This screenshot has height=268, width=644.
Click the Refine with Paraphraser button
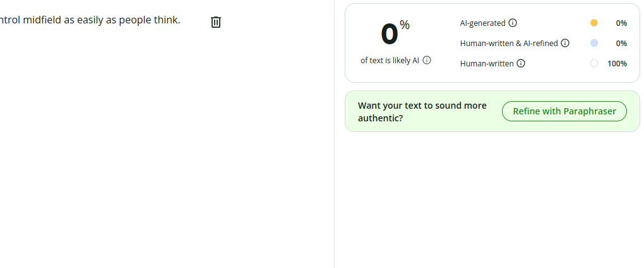[564, 111]
